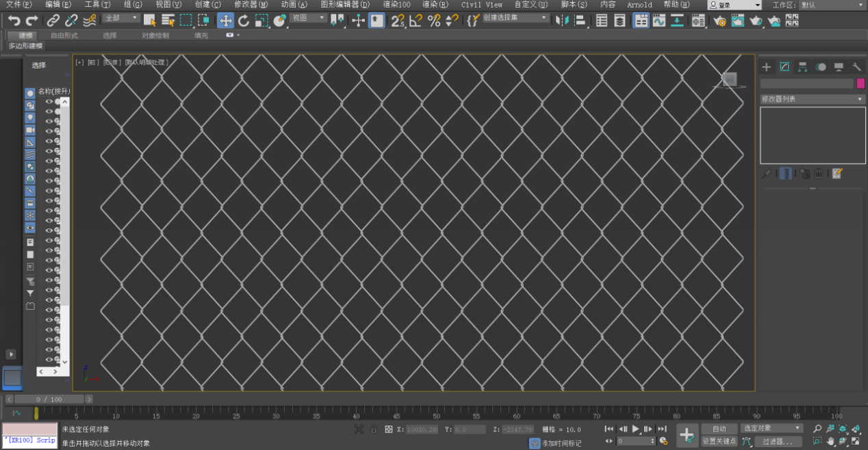Viewport: 868px width, 450px height.
Task: Open the Mirror tool in the toolbar
Action: click(x=562, y=21)
